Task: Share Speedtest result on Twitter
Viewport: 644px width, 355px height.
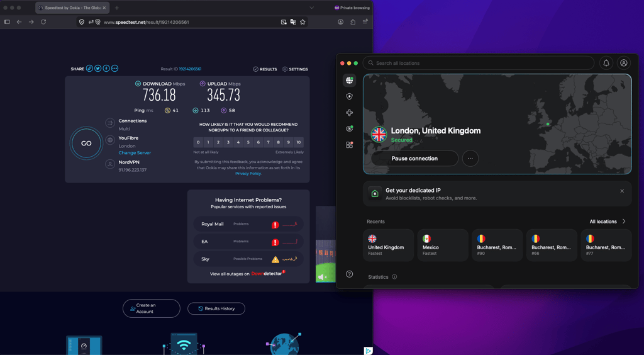Action: coord(97,69)
